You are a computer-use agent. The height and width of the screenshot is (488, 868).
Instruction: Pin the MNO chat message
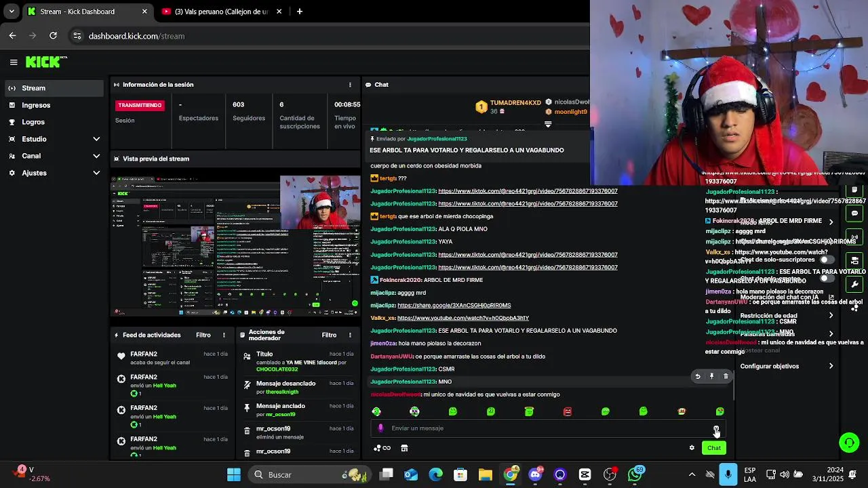tap(711, 376)
